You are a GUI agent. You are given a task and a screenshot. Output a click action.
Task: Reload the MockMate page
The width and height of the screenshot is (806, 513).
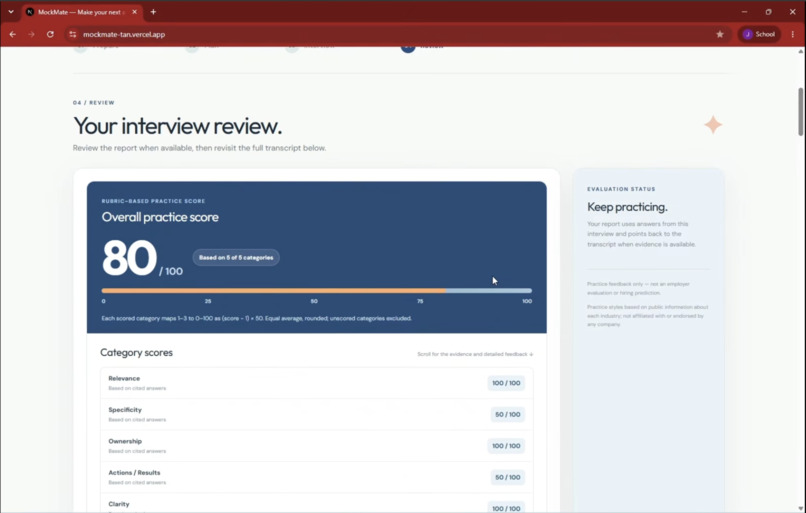(x=50, y=34)
